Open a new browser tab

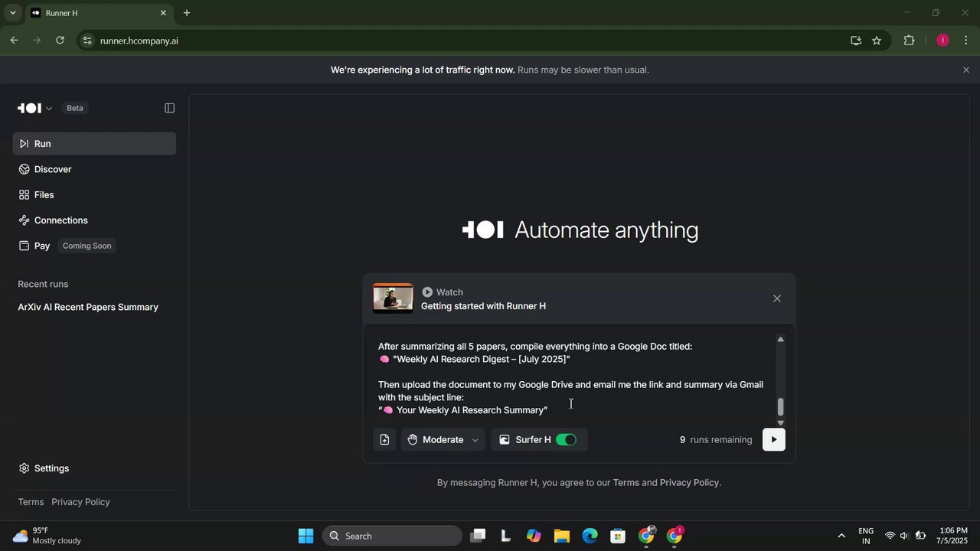coord(187,13)
